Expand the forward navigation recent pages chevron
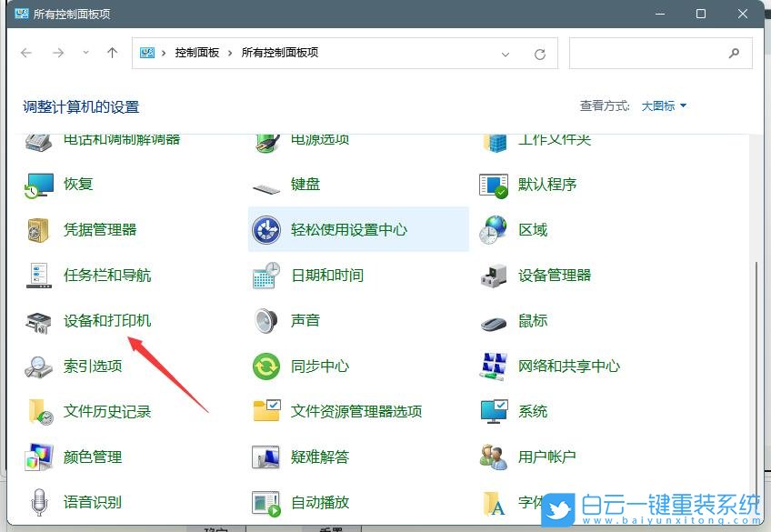This screenshot has height=532, width=771. tap(85, 54)
